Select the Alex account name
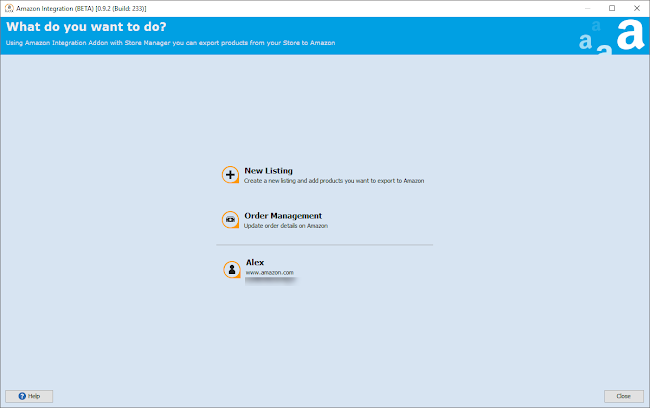This screenshot has height=408, width=650. tap(255, 262)
